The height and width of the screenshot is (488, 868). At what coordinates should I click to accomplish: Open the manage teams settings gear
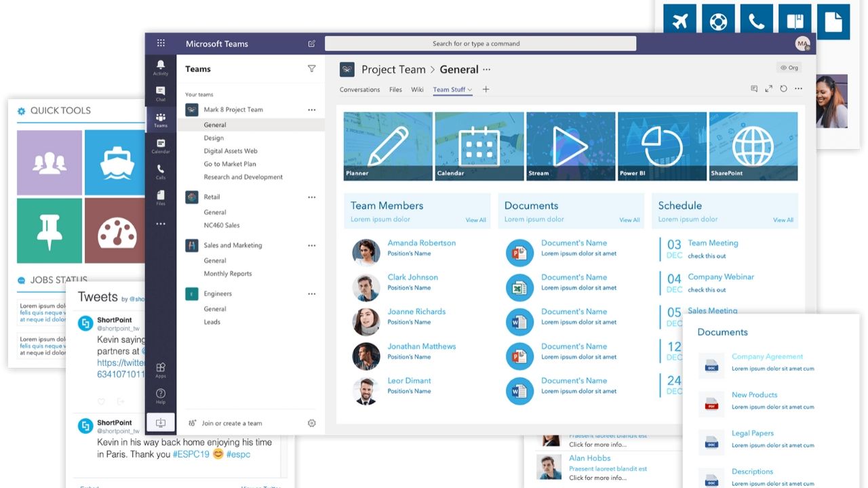point(312,423)
